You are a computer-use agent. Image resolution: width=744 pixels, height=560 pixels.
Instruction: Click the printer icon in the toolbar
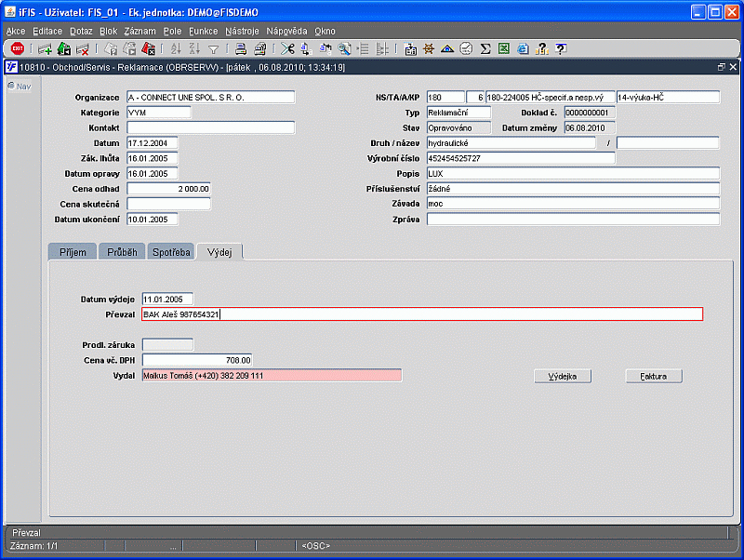pyautogui.click(x=240, y=48)
